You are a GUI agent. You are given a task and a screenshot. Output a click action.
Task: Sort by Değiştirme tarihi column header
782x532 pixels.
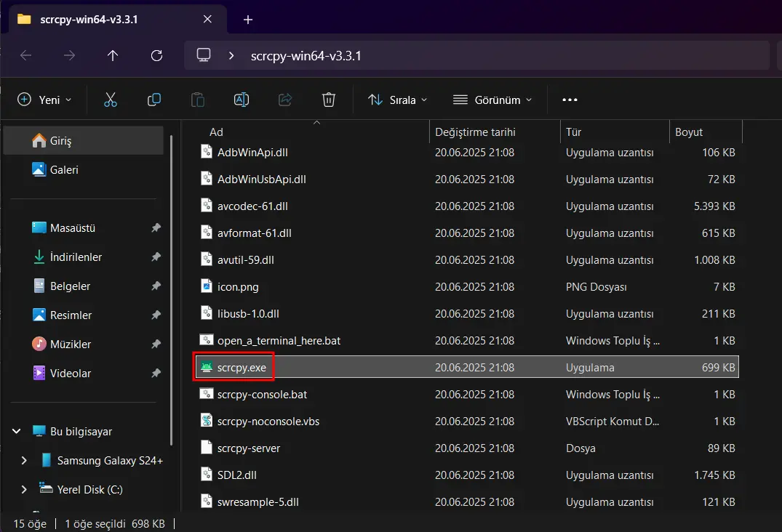tap(495, 132)
